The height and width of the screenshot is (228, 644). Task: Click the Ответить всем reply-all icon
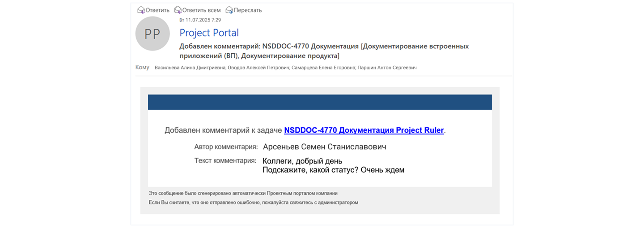[x=178, y=10]
